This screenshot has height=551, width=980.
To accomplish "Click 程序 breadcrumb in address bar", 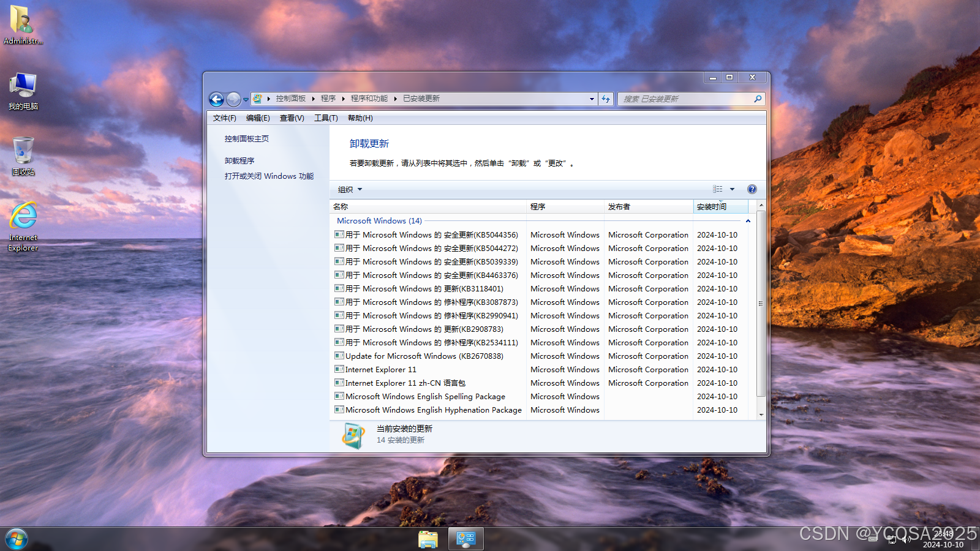I will 328,99.
